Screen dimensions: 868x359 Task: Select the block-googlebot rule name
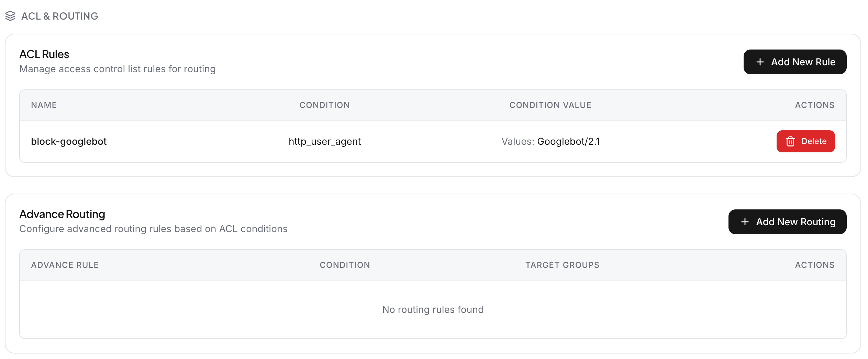coord(69,141)
